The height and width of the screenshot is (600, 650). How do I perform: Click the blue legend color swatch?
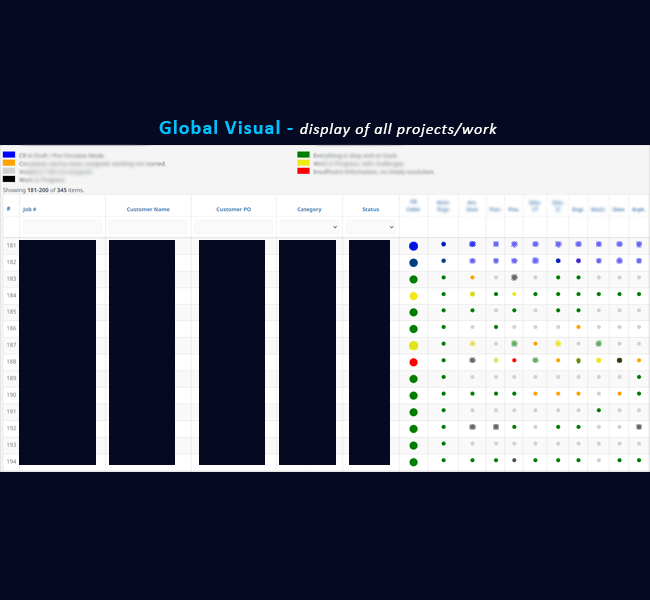pos(9,155)
